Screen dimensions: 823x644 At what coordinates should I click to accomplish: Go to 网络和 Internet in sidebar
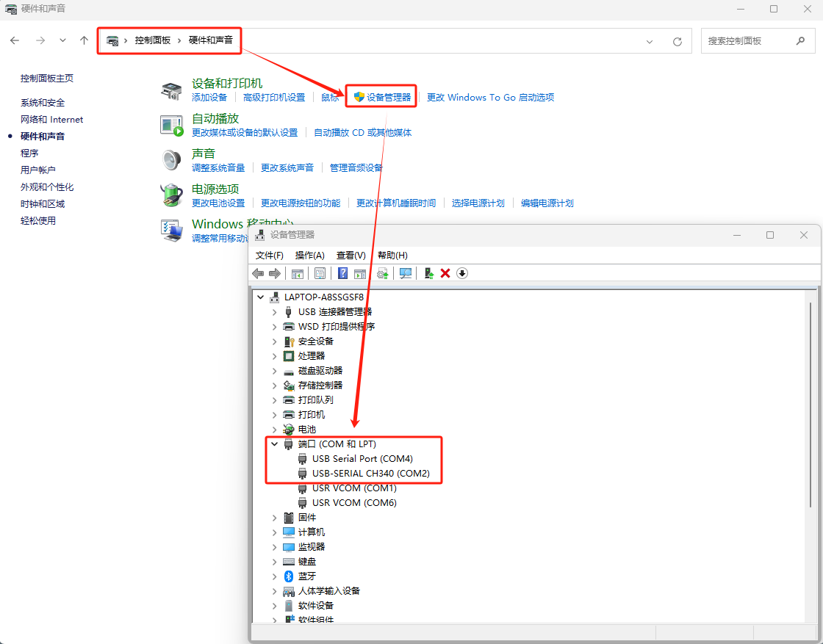coord(51,120)
